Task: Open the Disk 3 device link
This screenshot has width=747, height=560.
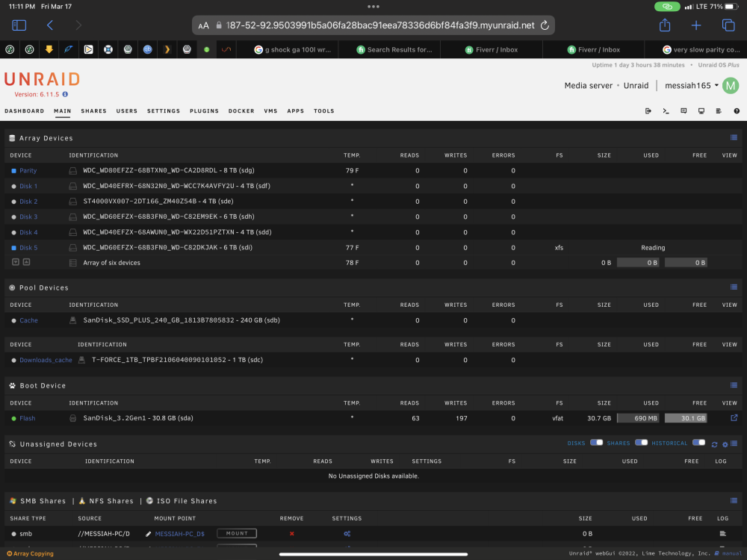Action: coord(28,217)
